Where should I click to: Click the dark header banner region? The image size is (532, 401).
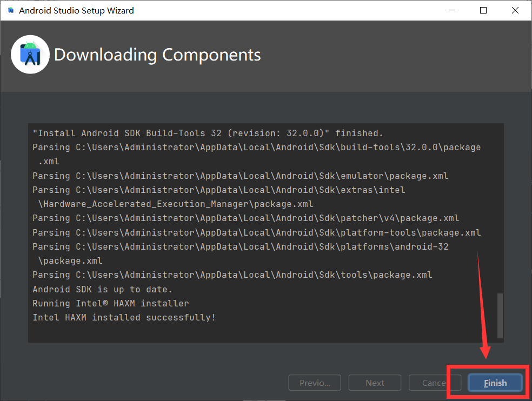coord(378,54)
